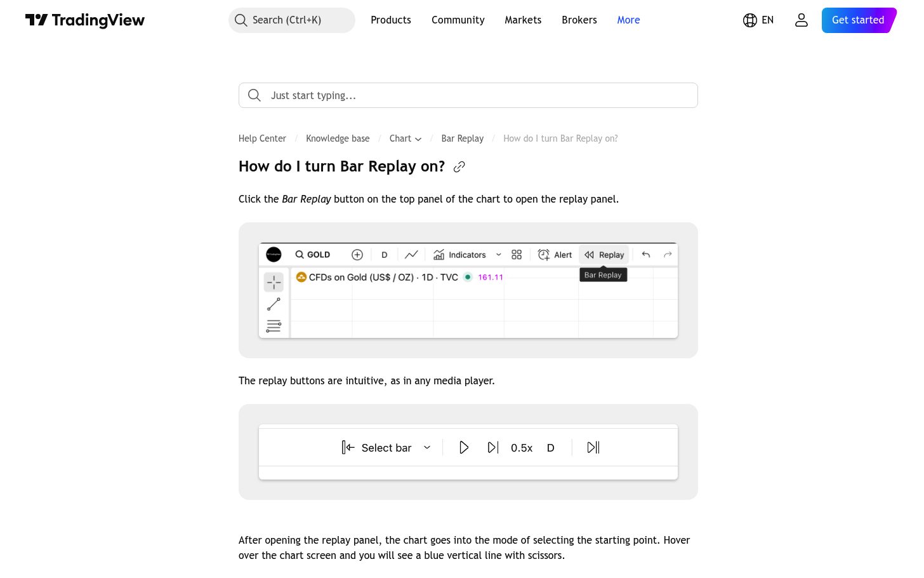Click the 'How do I turn Bar Replay on?' heading
Image resolution: width=924 pixels, height=578 pixels.
[342, 166]
